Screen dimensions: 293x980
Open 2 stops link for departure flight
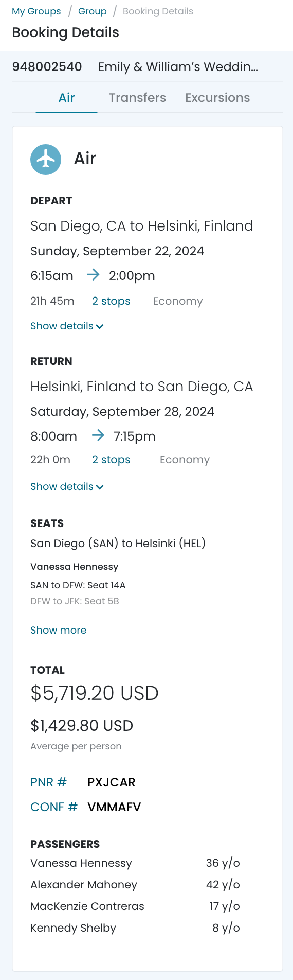(111, 301)
